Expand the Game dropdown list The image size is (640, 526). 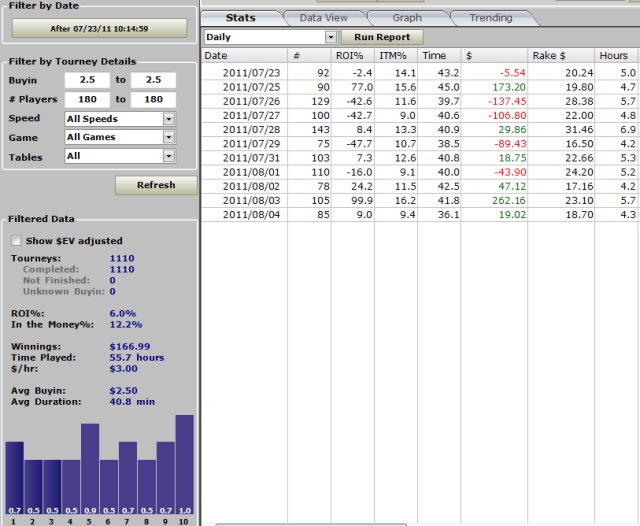click(x=168, y=138)
